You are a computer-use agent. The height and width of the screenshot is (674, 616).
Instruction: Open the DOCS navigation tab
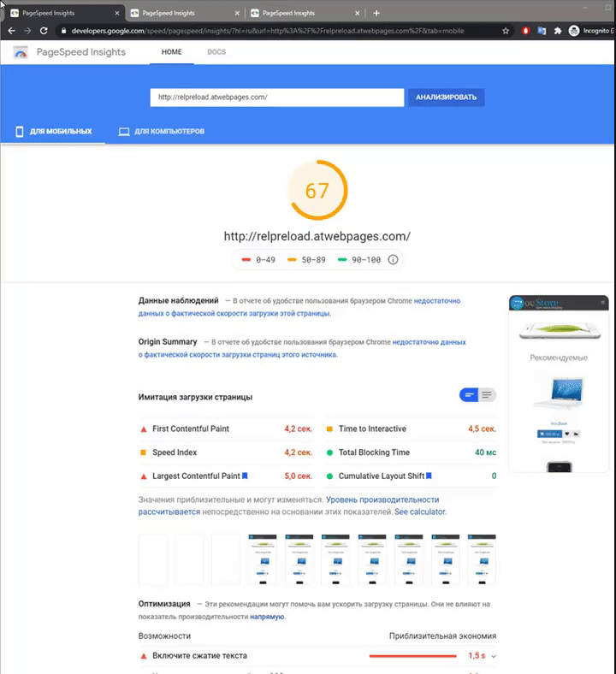pos(216,52)
